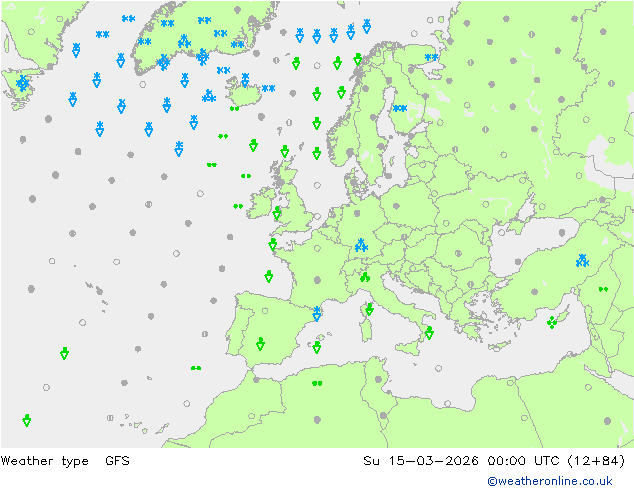Click the snow symbol over southern Germany
This screenshot has height=490, width=634.
point(361,245)
